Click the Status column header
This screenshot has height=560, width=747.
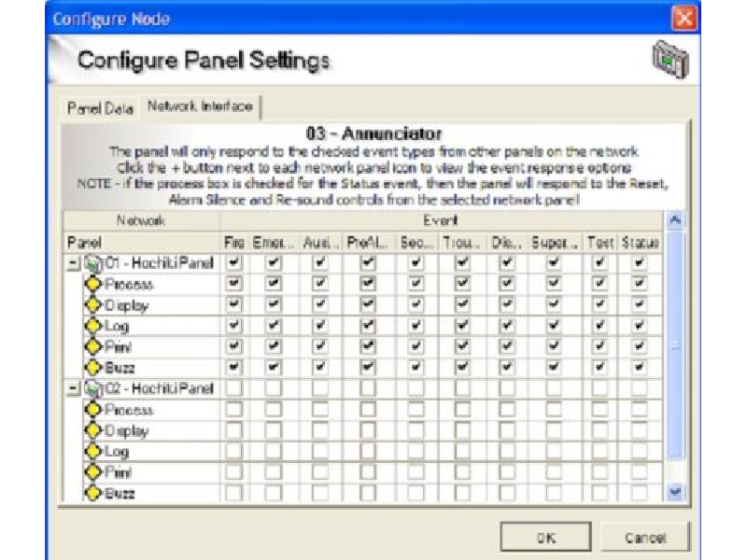pyautogui.click(x=641, y=243)
